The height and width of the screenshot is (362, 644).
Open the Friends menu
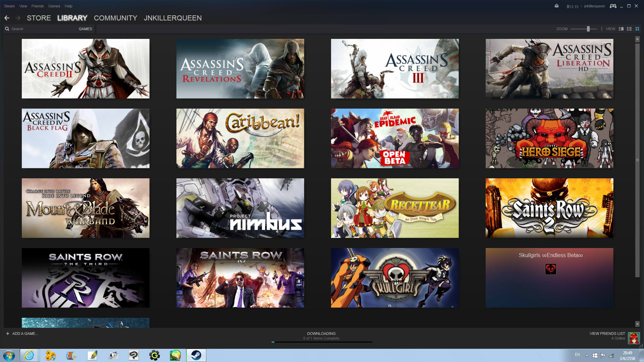[37, 6]
